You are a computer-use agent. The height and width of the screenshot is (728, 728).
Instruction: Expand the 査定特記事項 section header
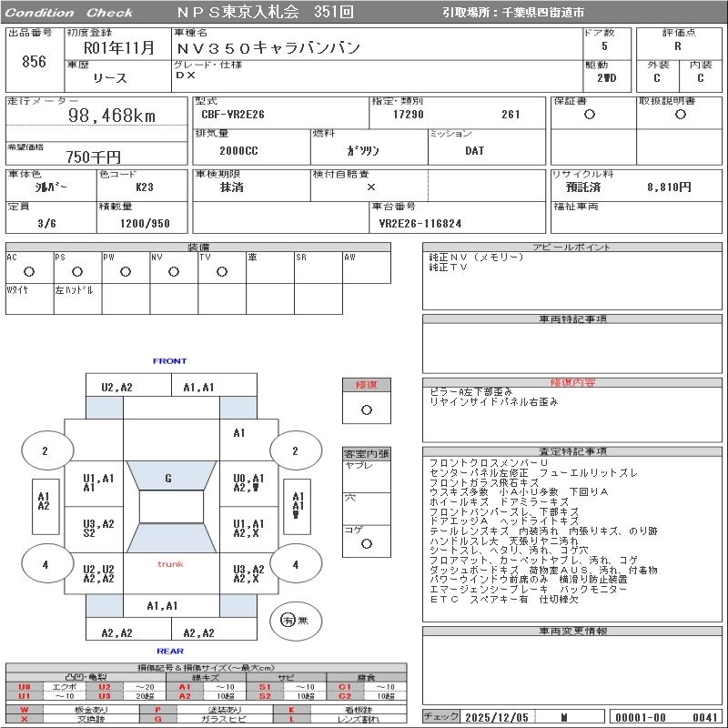point(573,451)
